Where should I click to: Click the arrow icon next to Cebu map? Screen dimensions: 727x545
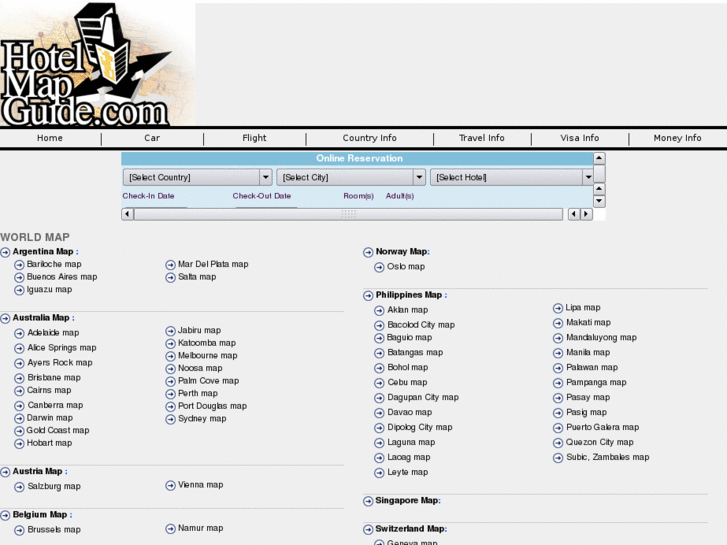[x=379, y=383]
